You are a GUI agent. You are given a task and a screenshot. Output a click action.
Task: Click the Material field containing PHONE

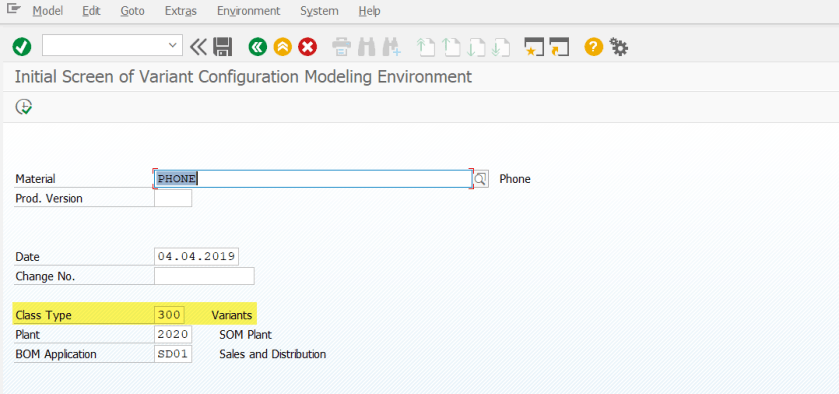[x=313, y=179]
